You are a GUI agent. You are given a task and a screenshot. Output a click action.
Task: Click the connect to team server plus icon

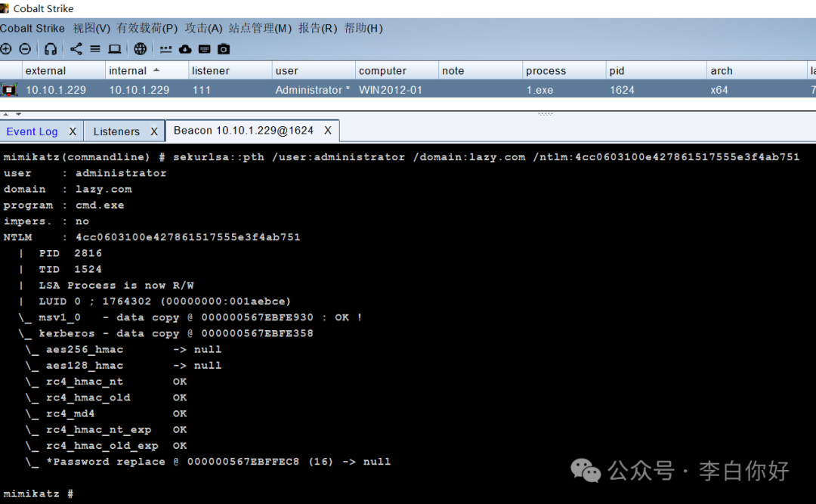[x=6, y=49]
